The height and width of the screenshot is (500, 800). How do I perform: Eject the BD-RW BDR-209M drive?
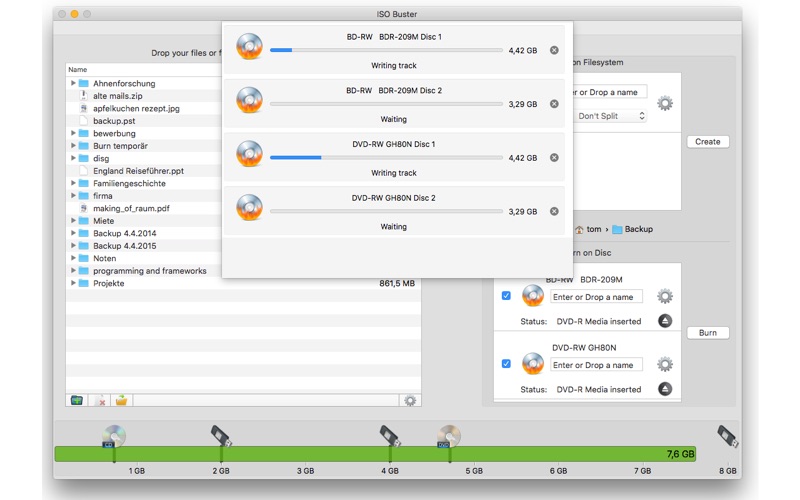[x=665, y=321]
